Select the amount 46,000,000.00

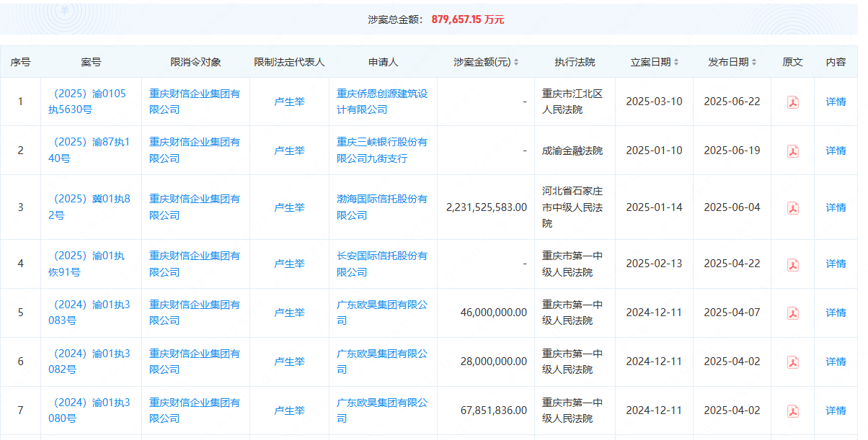pyautogui.click(x=494, y=313)
